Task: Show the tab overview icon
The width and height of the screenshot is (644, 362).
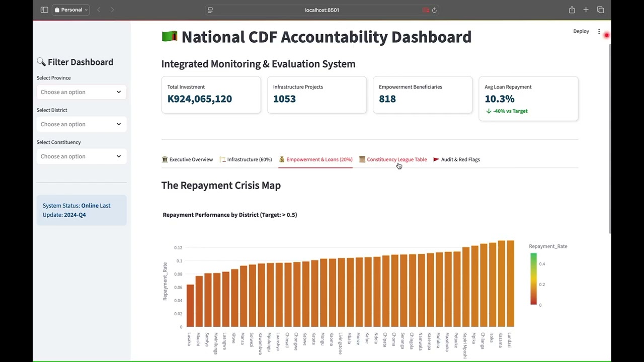Action: (600, 10)
